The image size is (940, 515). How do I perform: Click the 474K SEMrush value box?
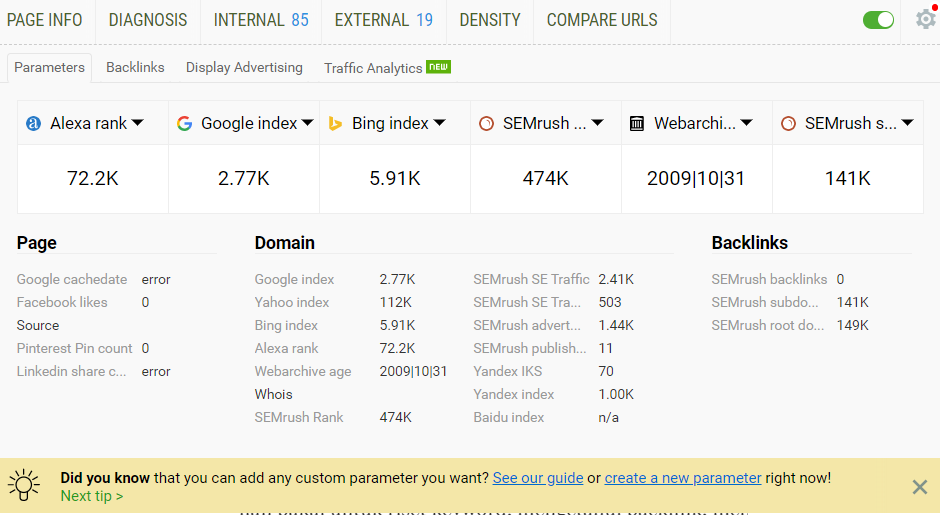(x=546, y=179)
